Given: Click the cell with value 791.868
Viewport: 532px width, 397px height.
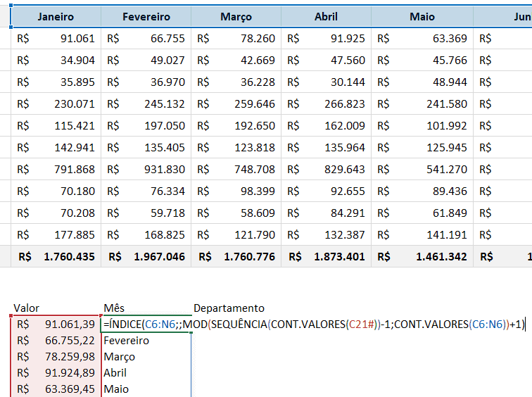Looking at the screenshot, I should [x=56, y=169].
